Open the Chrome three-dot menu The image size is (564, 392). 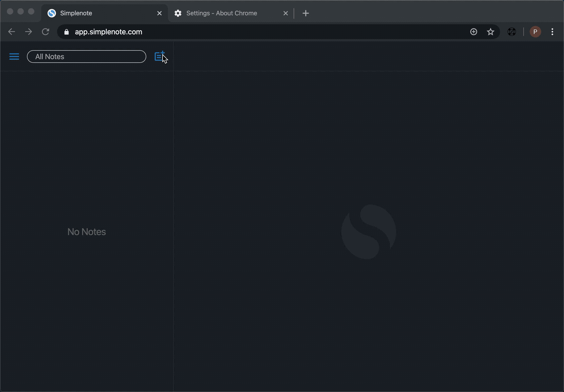tap(552, 32)
